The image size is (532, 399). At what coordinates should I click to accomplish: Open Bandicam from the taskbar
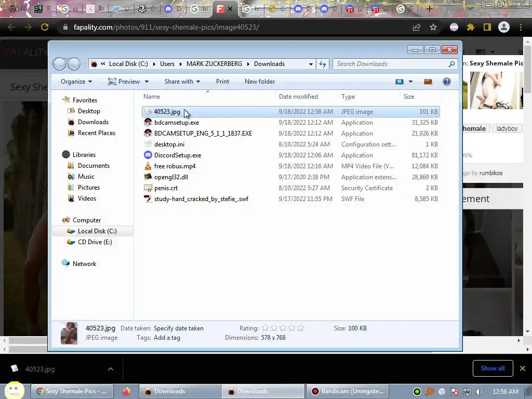pyautogui.click(x=348, y=391)
